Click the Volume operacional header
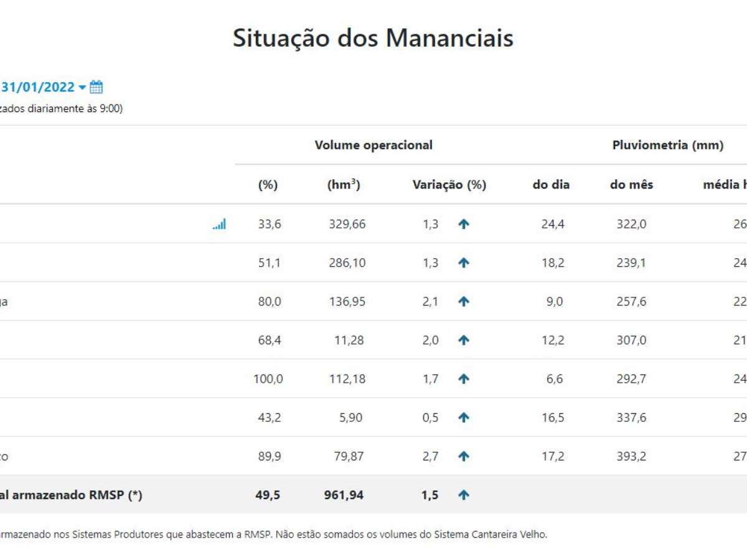The height and width of the screenshot is (560, 747). pyautogui.click(x=374, y=146)
